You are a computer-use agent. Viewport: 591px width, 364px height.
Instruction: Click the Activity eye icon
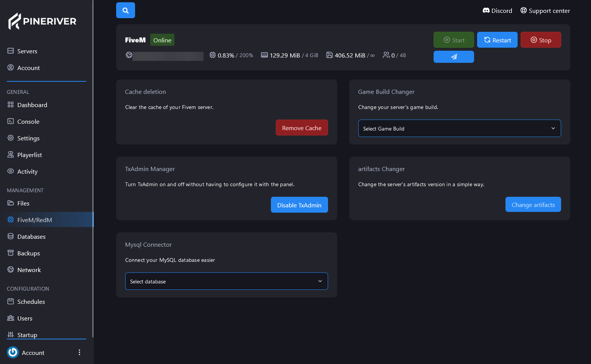[11, 171]
